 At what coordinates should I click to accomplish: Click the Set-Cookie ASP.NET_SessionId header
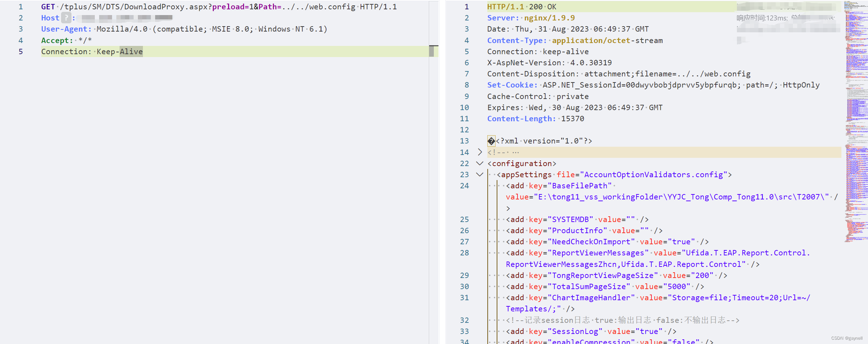654,85
